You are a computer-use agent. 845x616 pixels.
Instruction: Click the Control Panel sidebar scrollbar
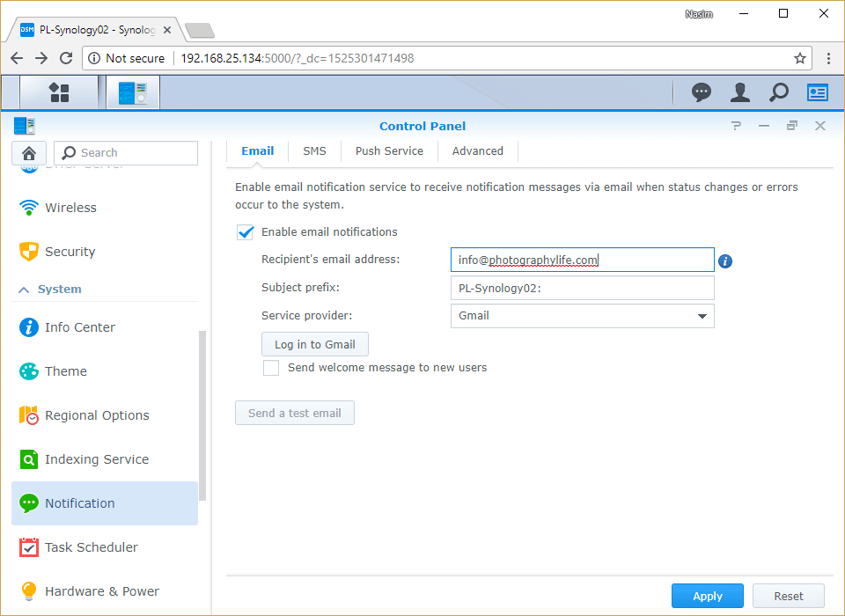202,415
